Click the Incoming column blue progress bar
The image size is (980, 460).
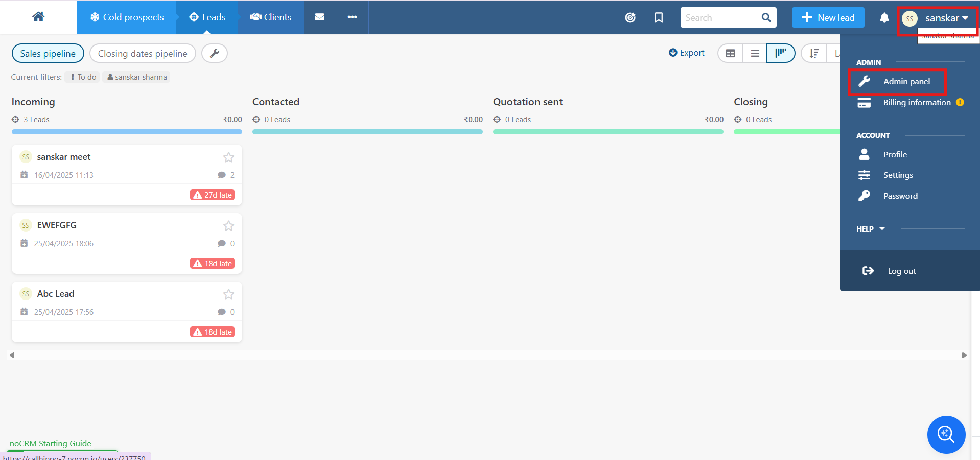pyautogui.click(x=127, y=132)
